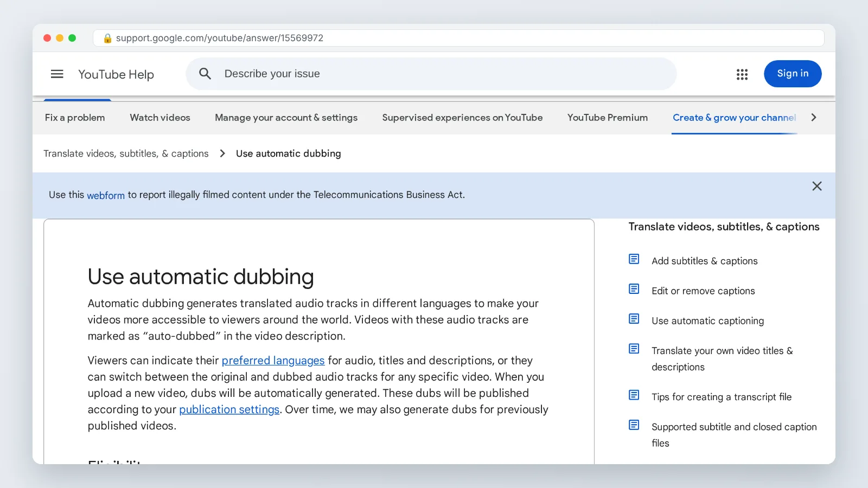Dismiss the Telecommunications Business Act banner

817,186
